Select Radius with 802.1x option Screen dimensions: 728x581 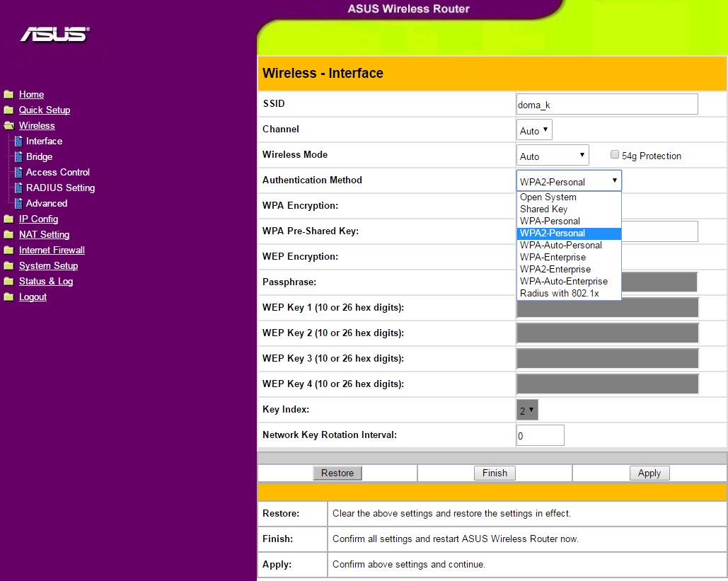click(x=557, y=293)
